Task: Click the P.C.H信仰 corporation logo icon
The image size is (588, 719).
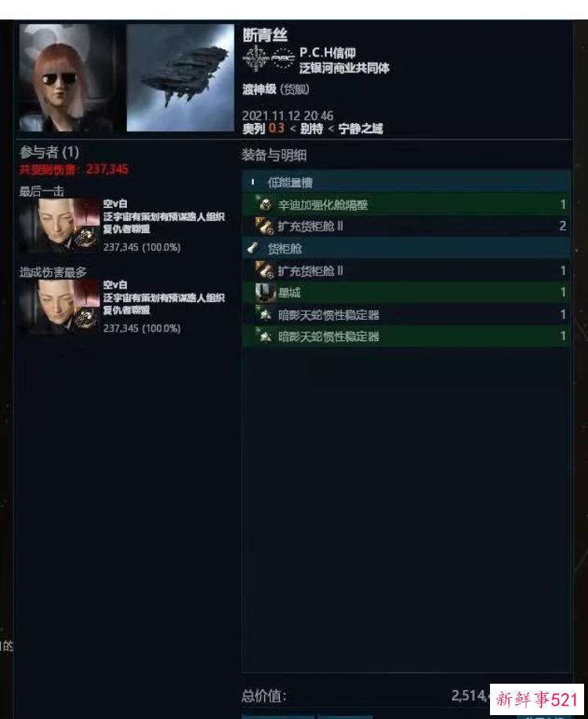Action: (256, 59)
